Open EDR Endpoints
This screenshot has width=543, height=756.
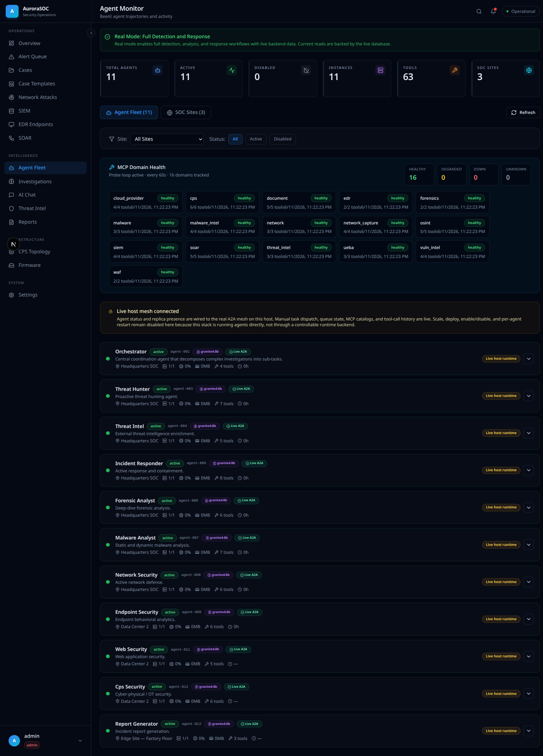click(x=45, y=124)
